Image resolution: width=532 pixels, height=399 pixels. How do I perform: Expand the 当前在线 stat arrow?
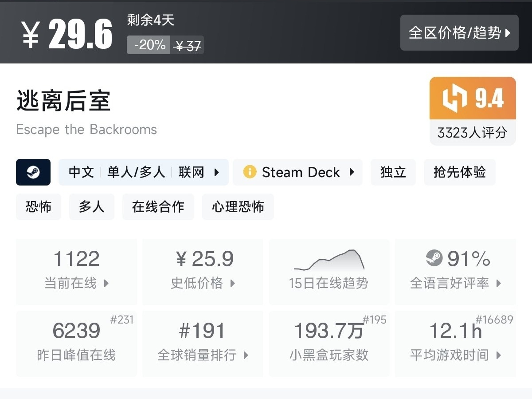[106, 283]
